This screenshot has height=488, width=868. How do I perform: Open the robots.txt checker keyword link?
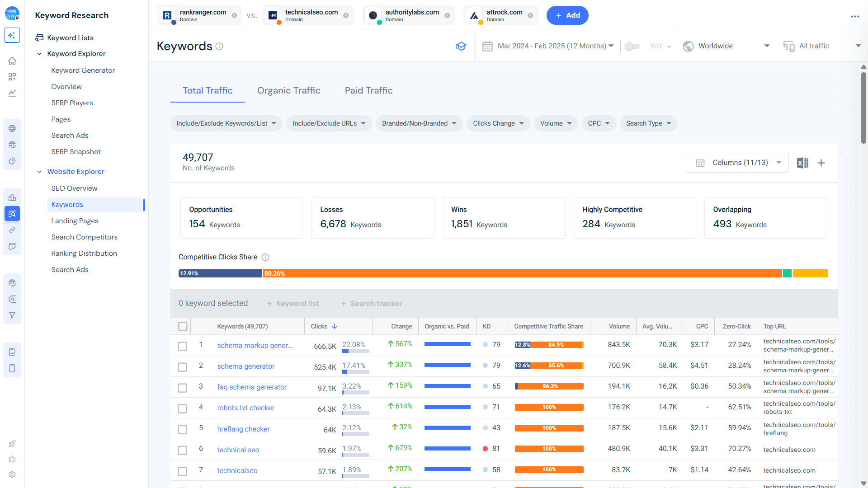[245, 408]
